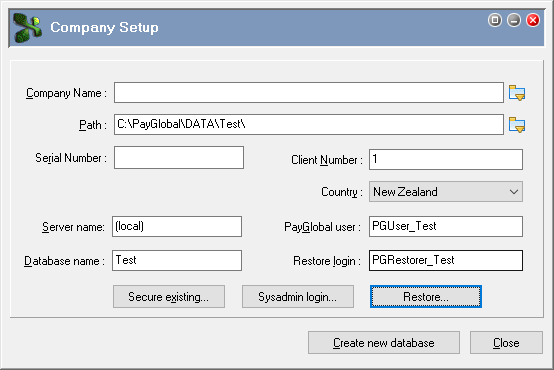The height and width of the screenshot is (370, 554).
Task: Restore down the Company Setup window
Action: tap(495, 20)
